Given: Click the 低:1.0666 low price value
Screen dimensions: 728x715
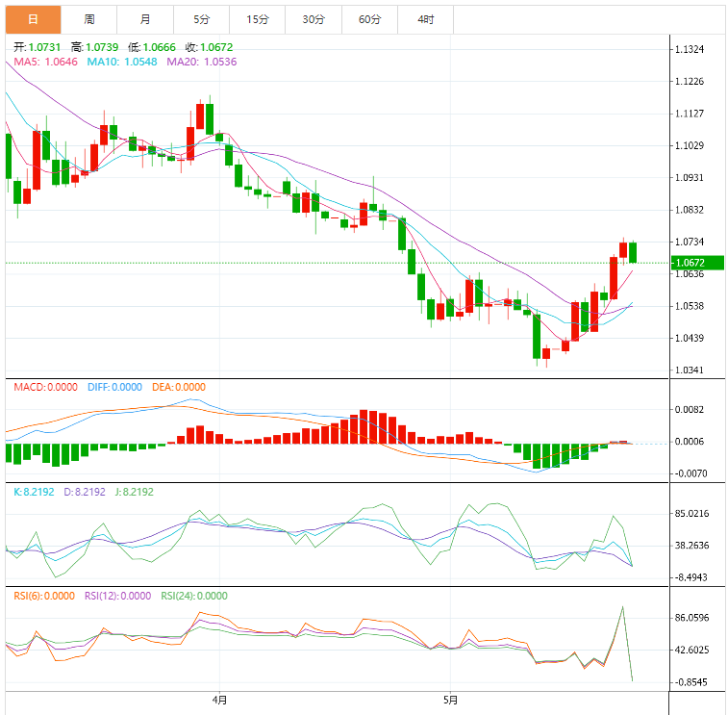Looking at the screenshot, I should pyautogui.click(x=152, y=47).
